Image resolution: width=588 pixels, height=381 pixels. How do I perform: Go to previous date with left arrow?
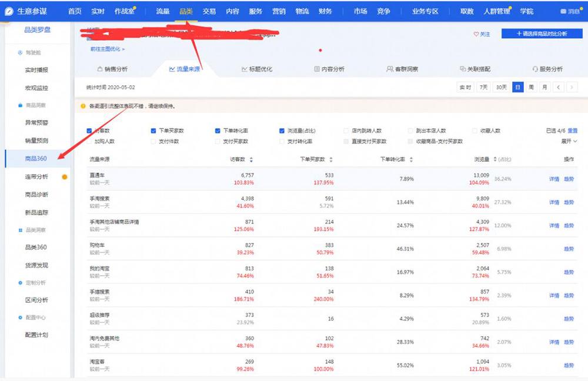coord(559,87)
